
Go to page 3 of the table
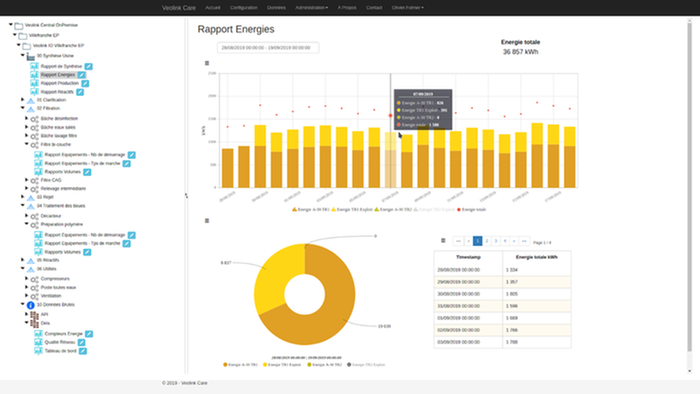point(496,241)
